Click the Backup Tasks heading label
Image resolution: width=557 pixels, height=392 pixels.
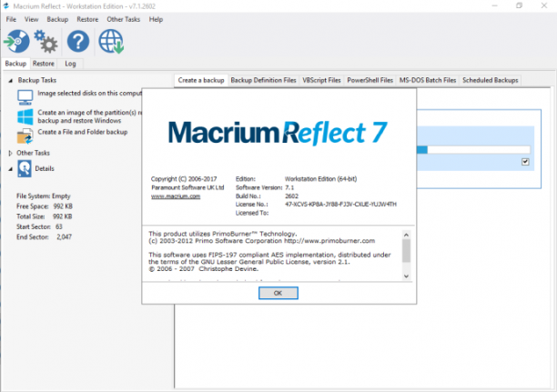pyautogui.click(x=37, y=80)
